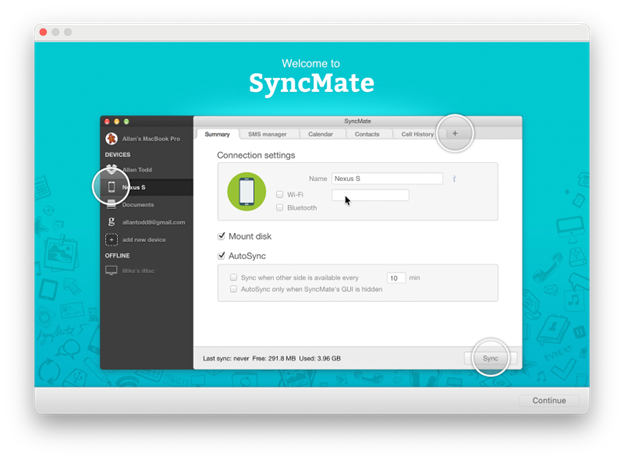Click the Last sync: never status text
Screen dimensions: 624x460
point(226,359)
